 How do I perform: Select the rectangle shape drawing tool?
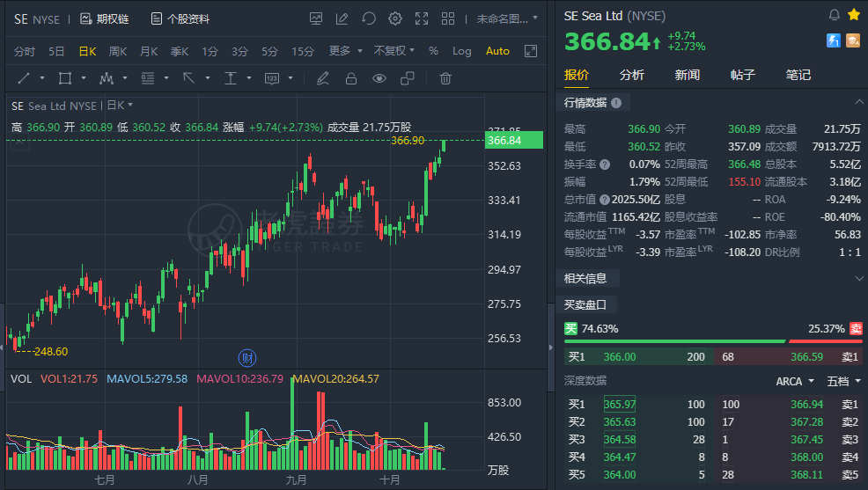point(65,78)
